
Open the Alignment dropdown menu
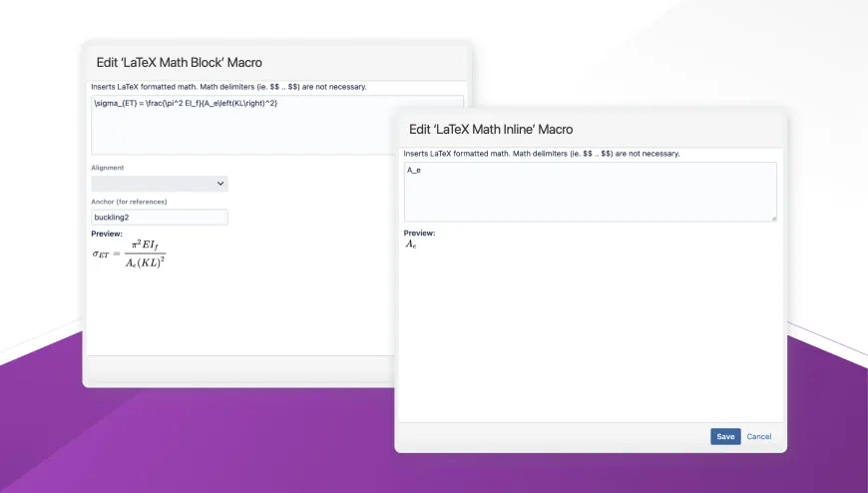(160, 184)
